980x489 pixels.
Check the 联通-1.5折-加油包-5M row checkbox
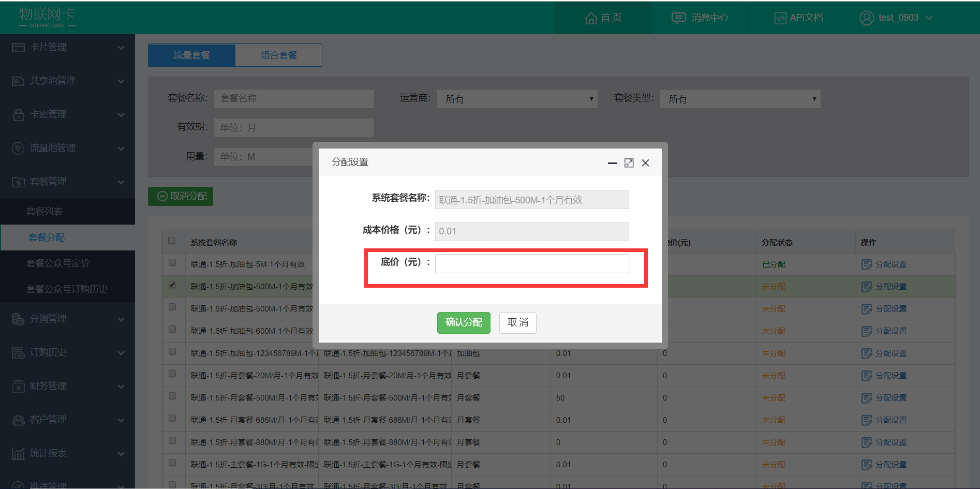pos(172,263)
